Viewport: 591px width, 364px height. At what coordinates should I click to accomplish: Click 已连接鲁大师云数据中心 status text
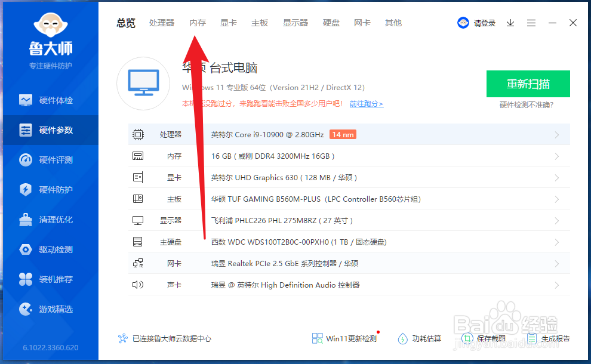click(x=172, y=339)
